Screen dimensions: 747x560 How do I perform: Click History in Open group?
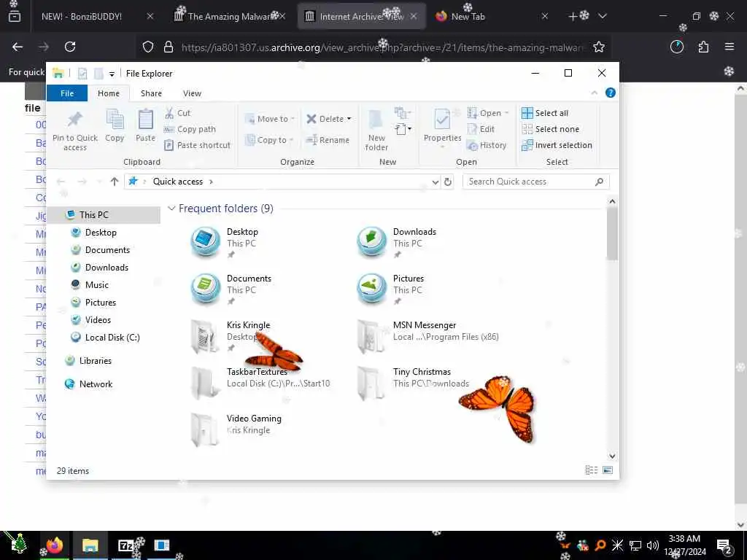point(487,145)
